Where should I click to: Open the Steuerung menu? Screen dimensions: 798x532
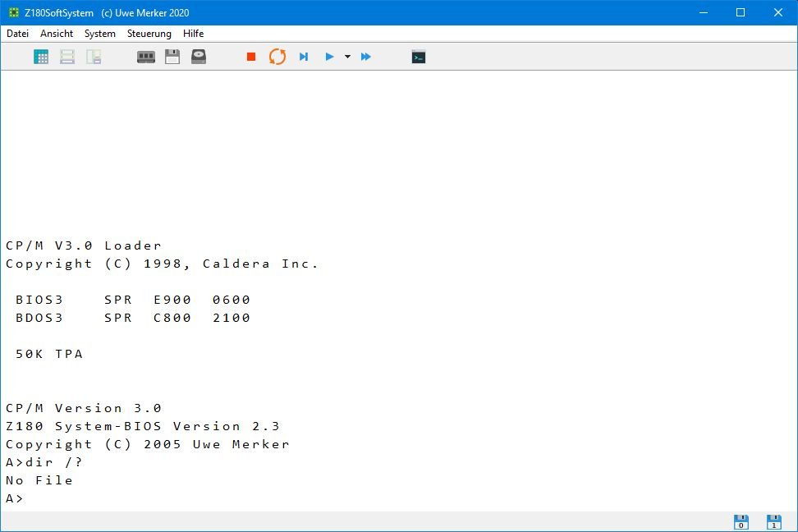click(149, 34)
